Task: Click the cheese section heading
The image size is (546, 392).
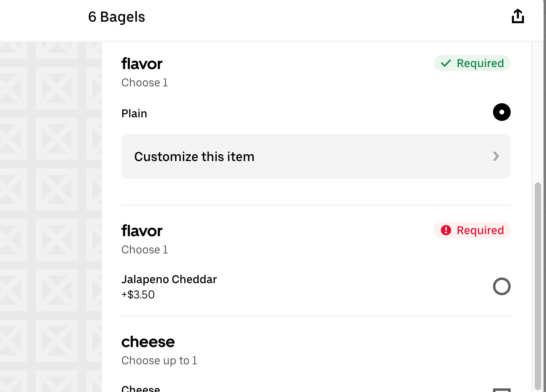Action: (148, 342)
